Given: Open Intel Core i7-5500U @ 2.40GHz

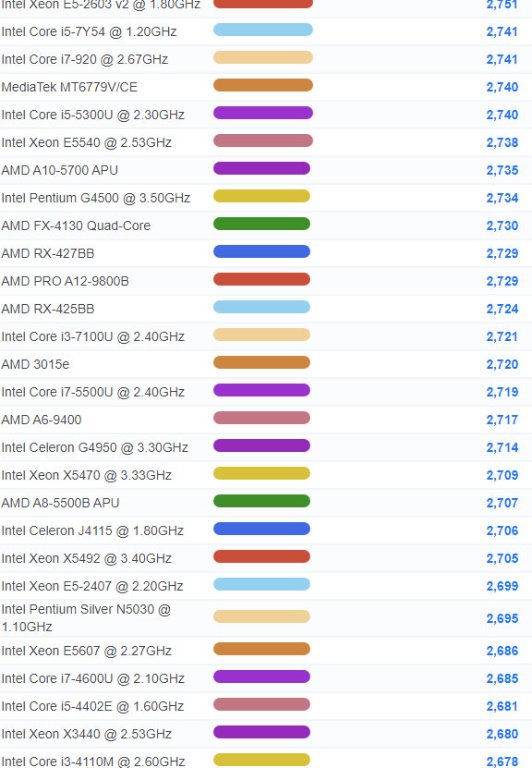Looking at the screenshot, I should [x=93, y=393].
